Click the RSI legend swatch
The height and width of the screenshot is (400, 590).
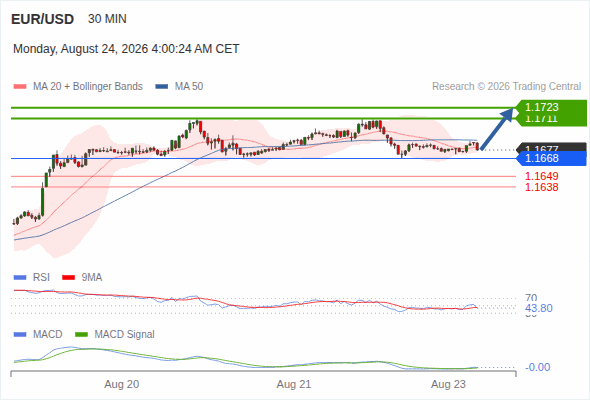coord(20,278)
